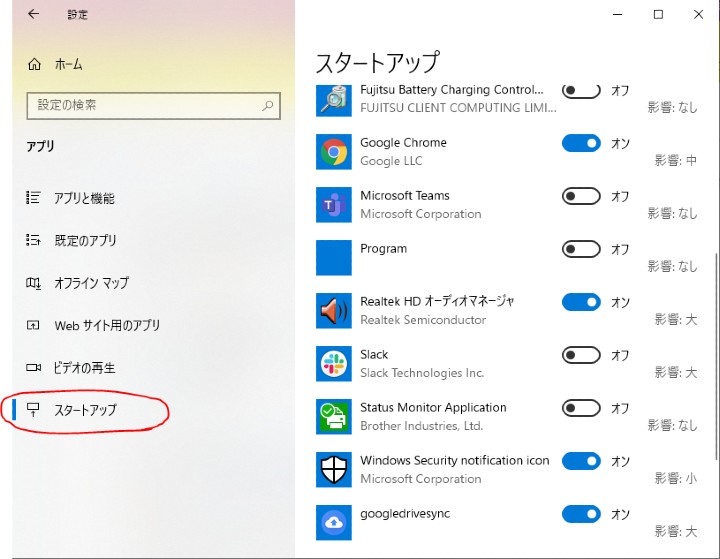
Task: Turn on Fujitsu Battery Charging Control startup
Action: click(x=581, y=90)
